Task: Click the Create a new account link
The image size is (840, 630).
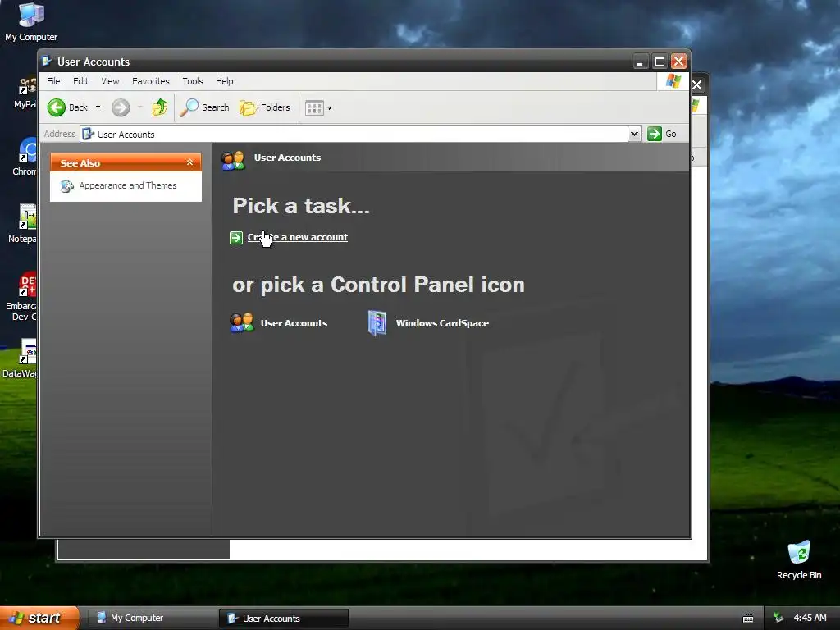Action: (297, 237)
